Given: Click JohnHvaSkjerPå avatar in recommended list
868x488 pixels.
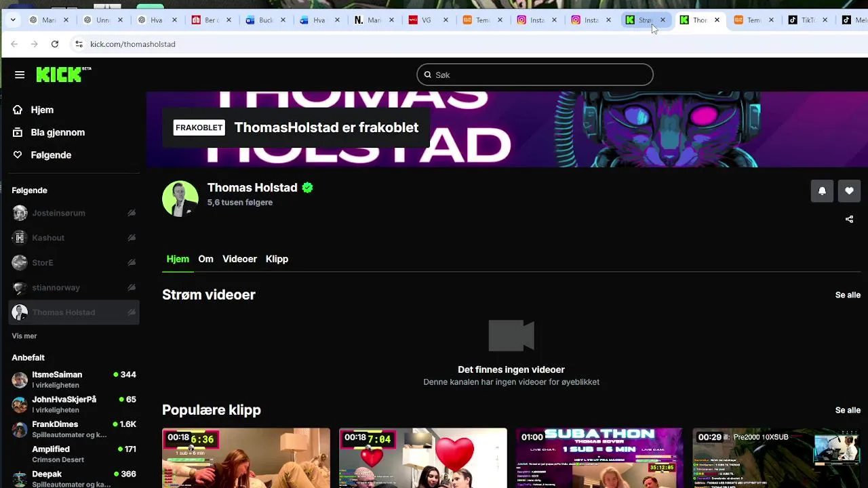Looking at the screenshot, I should coord(20,405).
